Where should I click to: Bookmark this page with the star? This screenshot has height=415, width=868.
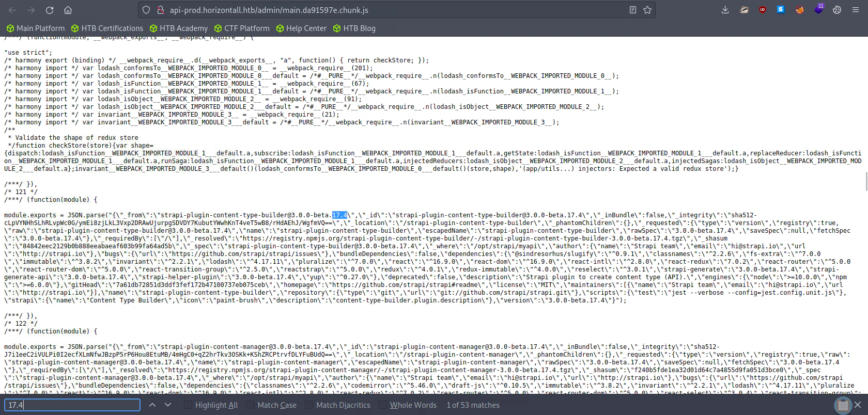(x=647, y=10)
